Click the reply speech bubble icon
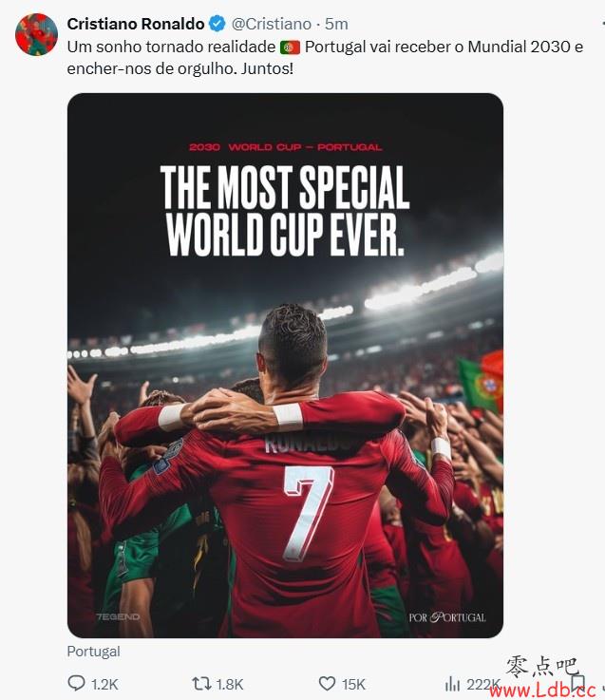Screen dimensions: 605x700 [76, 683]
